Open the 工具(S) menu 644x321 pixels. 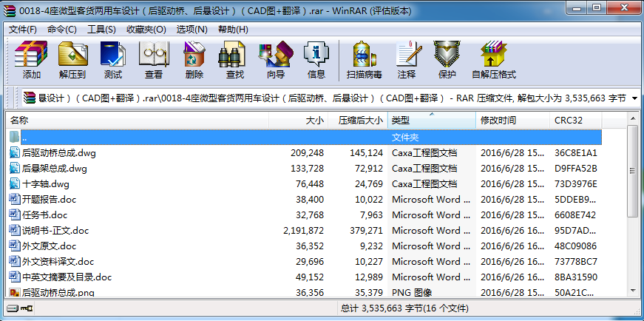pyautogui.click(x=101, y=30)
